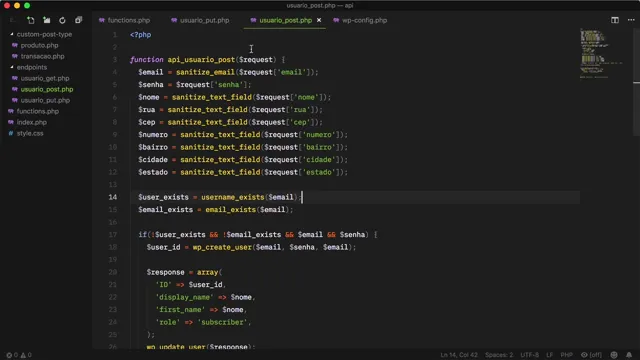Image resolution: width=640 pixels, height=360 pixels.
Task: Split the editor to the right
Action: [615, 20]
